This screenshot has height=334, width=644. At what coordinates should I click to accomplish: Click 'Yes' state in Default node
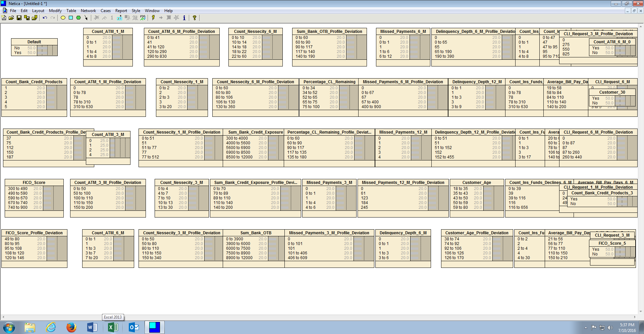(x=17, y=53)
